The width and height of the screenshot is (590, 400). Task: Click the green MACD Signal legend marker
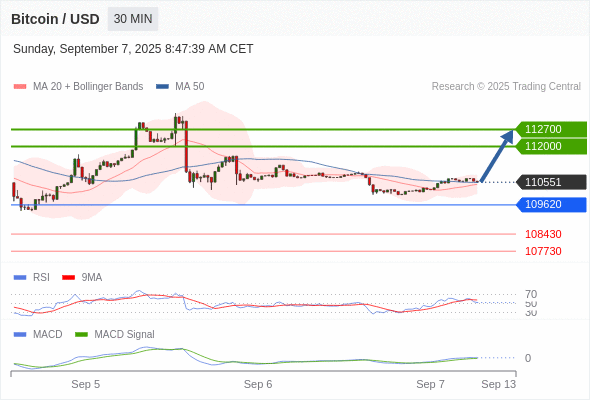click(x=81, y=335)
